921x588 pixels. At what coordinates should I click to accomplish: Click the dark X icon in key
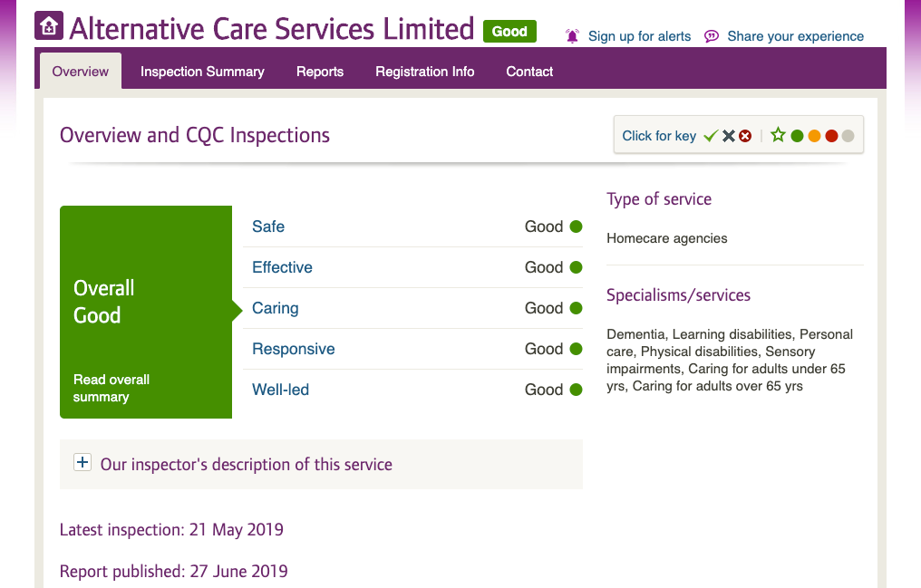coord(728,136)
